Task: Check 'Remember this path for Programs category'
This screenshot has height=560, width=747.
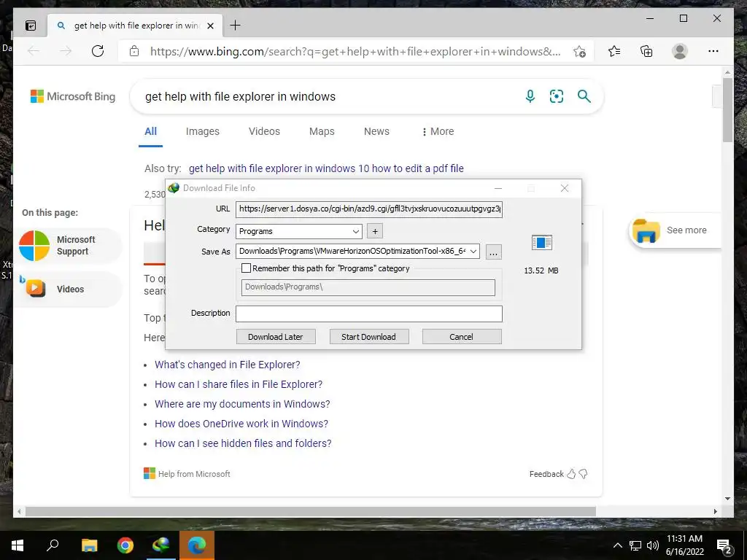Action: pyautogui.click(x=247, y=268)
